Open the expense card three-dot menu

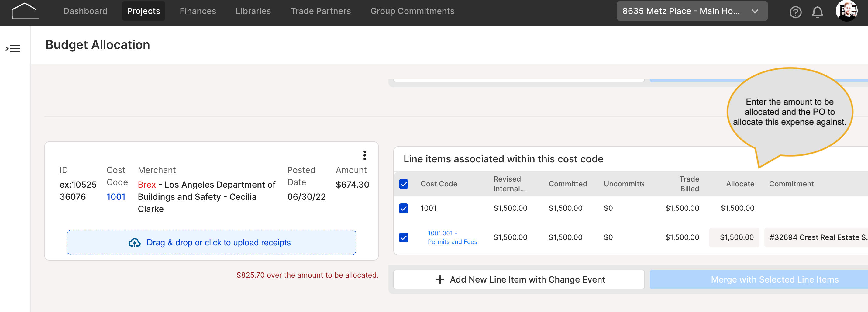[x=364, y=155]
